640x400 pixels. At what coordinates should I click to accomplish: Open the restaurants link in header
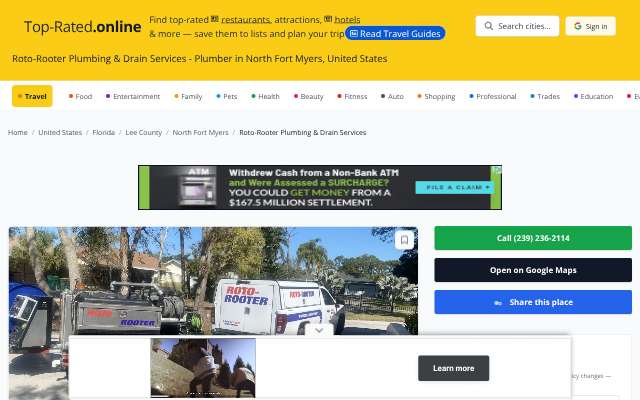(x=246, y=20)
